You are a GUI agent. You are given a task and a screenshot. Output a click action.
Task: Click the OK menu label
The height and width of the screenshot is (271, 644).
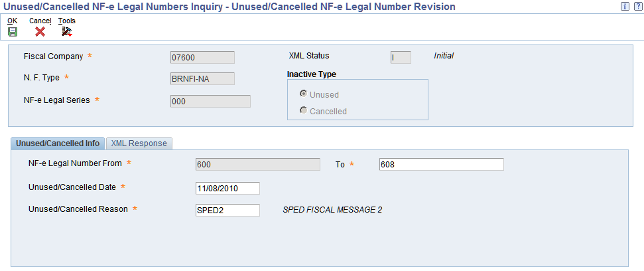tap(13, 21)
